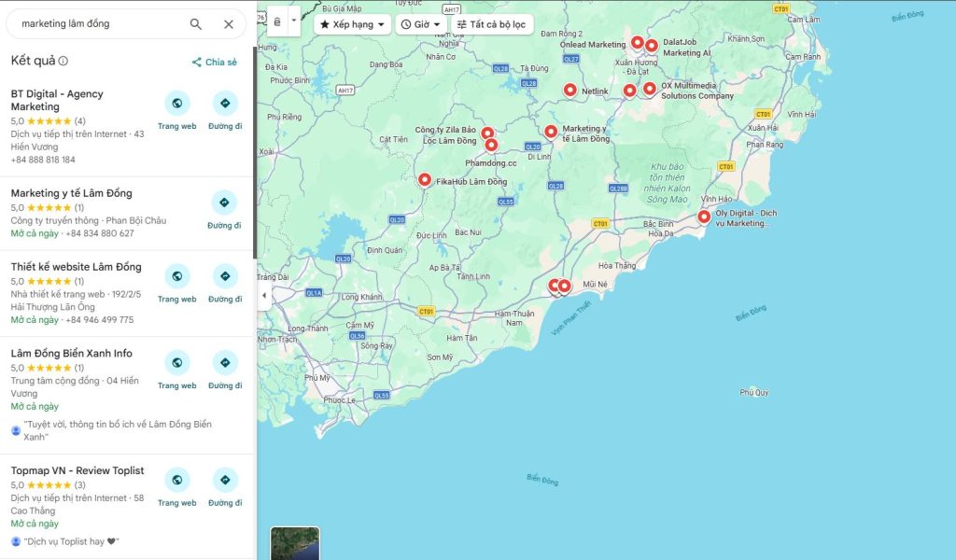Screen dimensions: 956x560
Task: Click the Kết quả heading
Action: pyautogui.click(x=33, y=61)
